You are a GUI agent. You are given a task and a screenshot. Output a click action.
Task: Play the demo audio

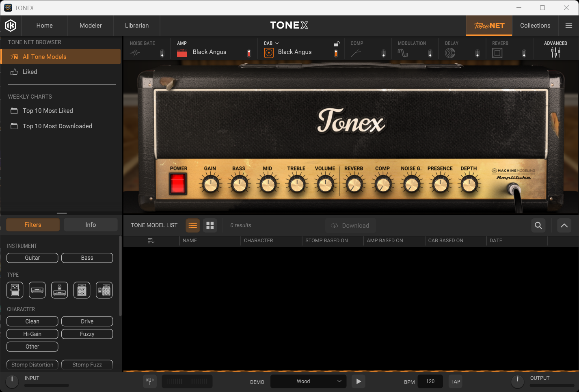[x=359, y=381]
